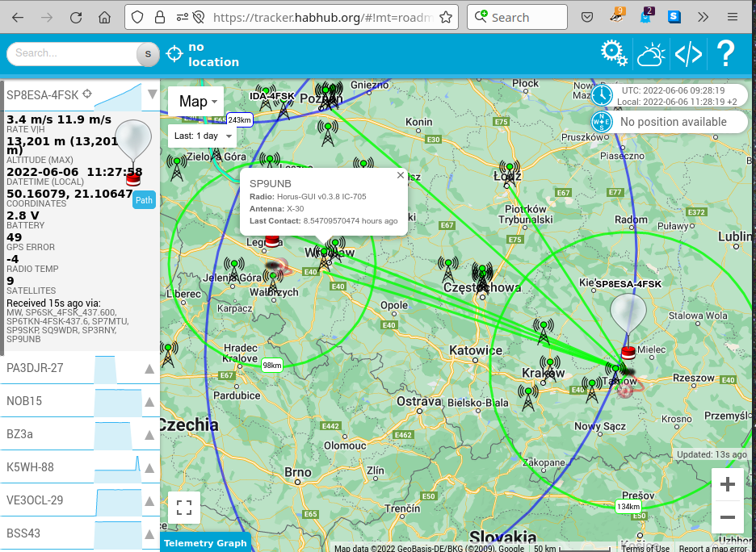
Task: Toggle the Path button for SP8ESA-4FSK
Action: pyautogui.click(x=144, y=200)
